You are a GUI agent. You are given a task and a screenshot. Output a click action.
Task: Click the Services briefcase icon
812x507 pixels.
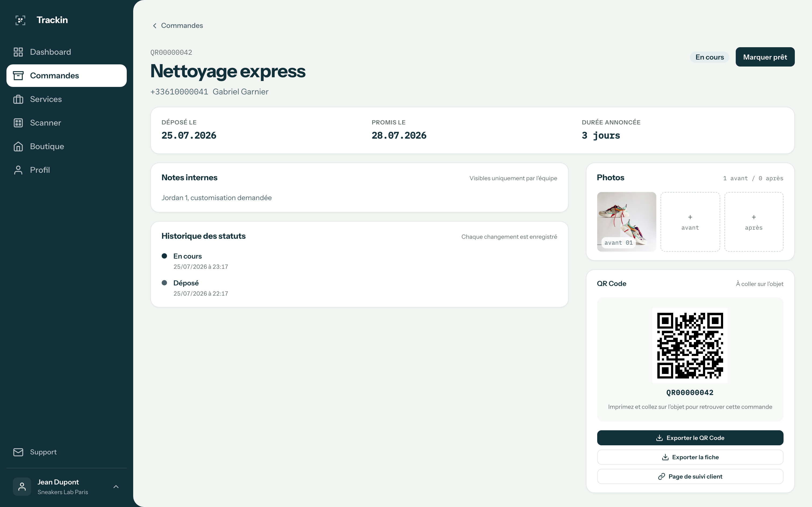(x=18, y=99)
